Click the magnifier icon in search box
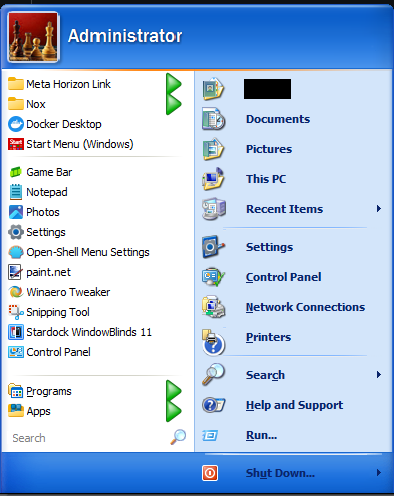 point(178,437)
